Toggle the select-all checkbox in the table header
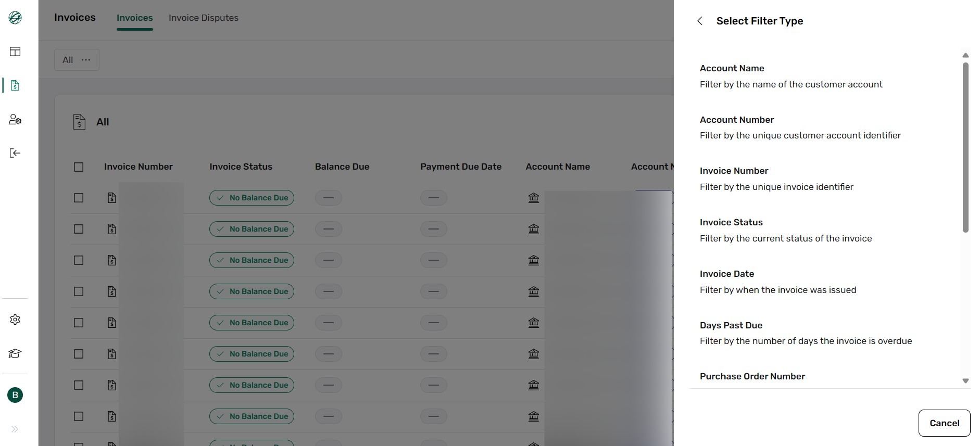Screen dimensions: 980x446 79,167
